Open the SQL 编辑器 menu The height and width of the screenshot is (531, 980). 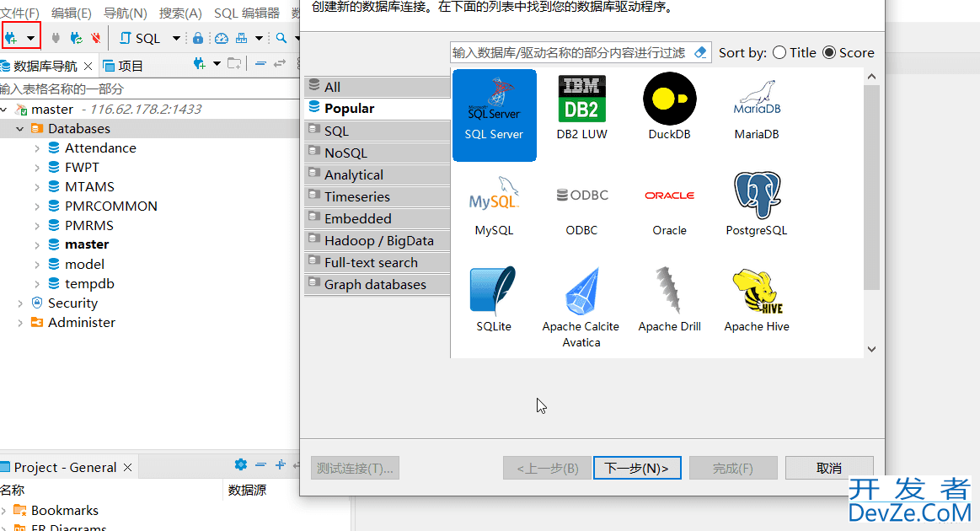[246, 13]
